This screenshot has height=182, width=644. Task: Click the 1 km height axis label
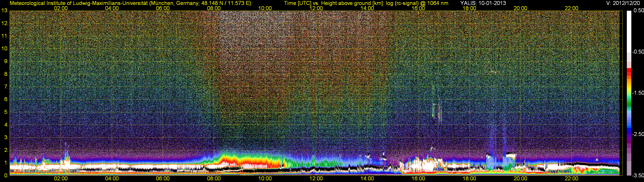(x=6, y=163)
